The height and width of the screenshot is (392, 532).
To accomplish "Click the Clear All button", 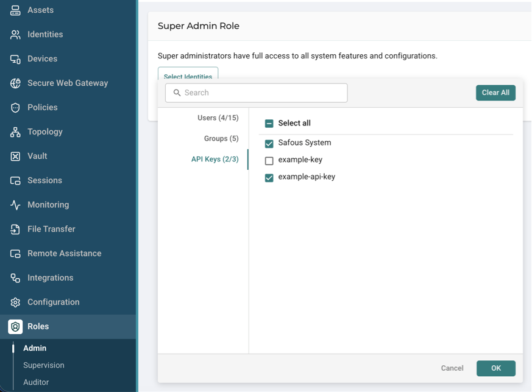I will (495, 93).
